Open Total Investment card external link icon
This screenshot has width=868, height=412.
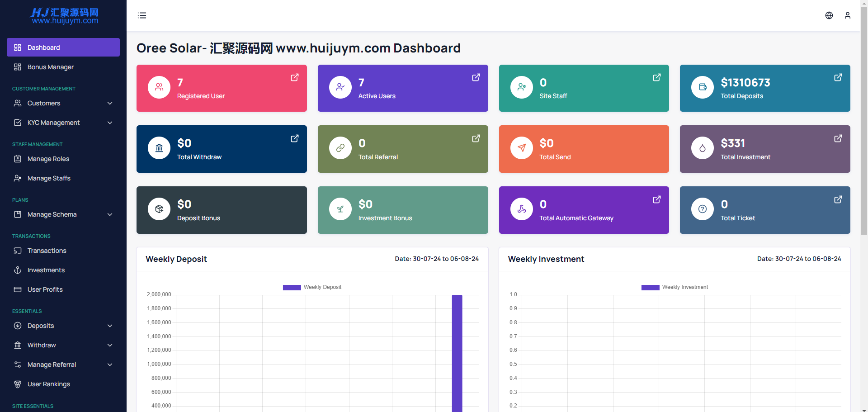[x=838, y=138]
